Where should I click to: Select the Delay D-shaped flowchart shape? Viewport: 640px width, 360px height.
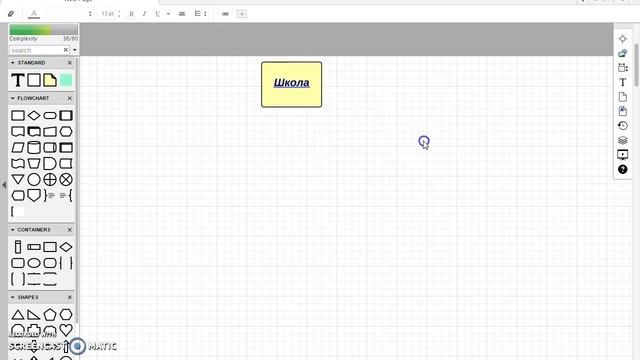tap(50, 164)
